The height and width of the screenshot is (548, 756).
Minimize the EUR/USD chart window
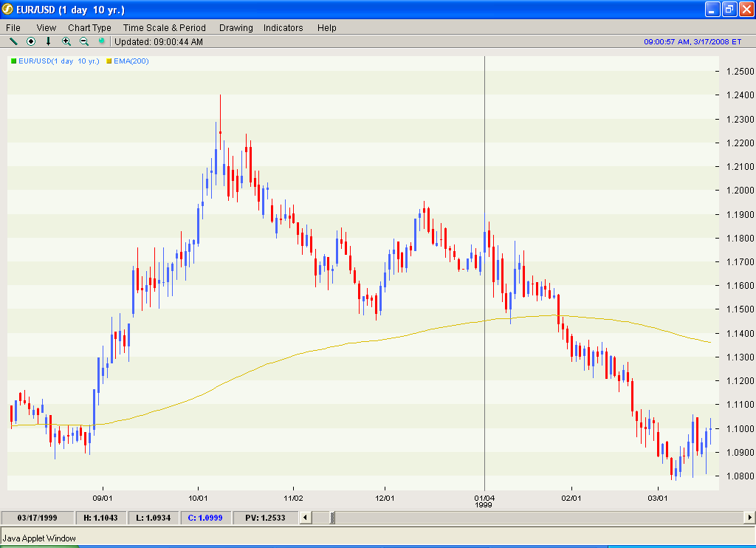pos(712,9)
